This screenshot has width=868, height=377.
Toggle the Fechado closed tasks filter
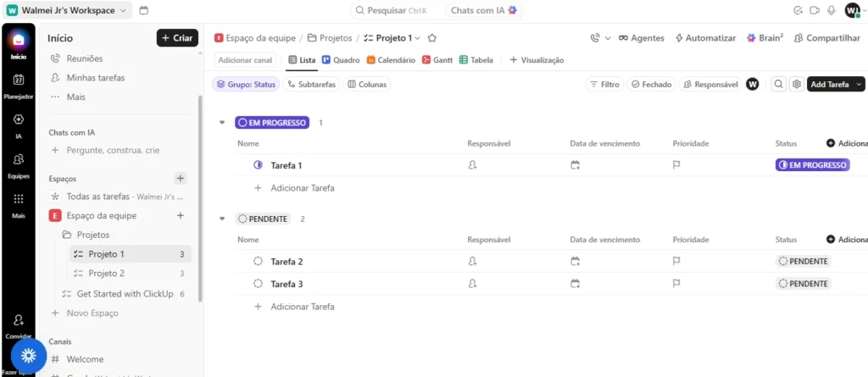coord(651,84)
